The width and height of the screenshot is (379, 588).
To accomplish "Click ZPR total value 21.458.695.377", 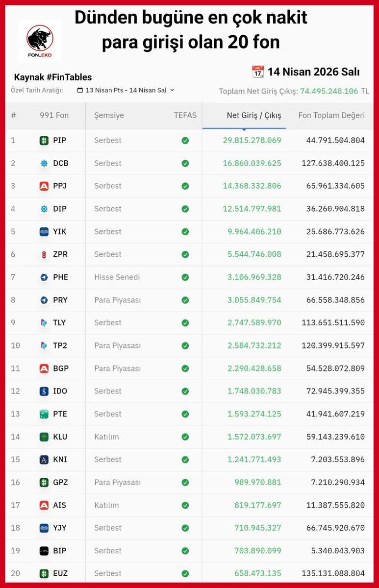I will point(335,254).
